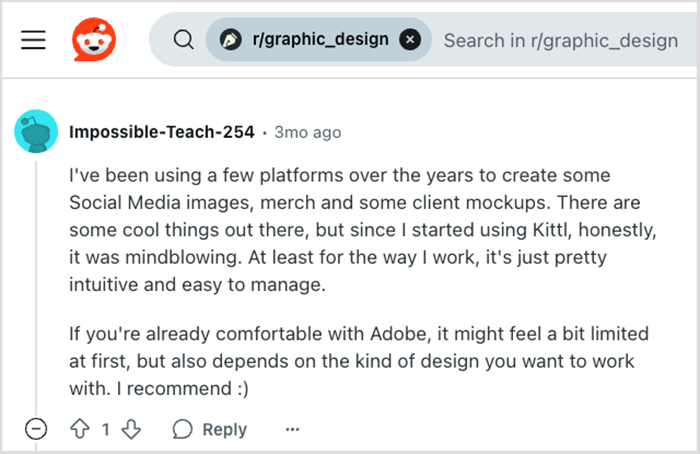Click the r/graphic_design label in search chip
The width and height of the screenshot is (700, 454).
pyautogui.click(x=320, y=40)
